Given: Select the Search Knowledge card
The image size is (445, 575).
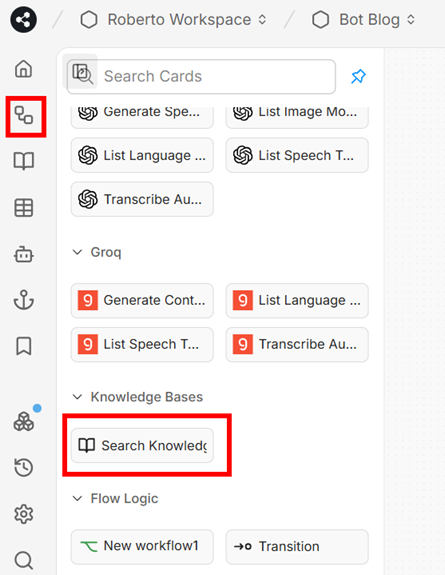Looking at the screenshot, I should point(142,445).
